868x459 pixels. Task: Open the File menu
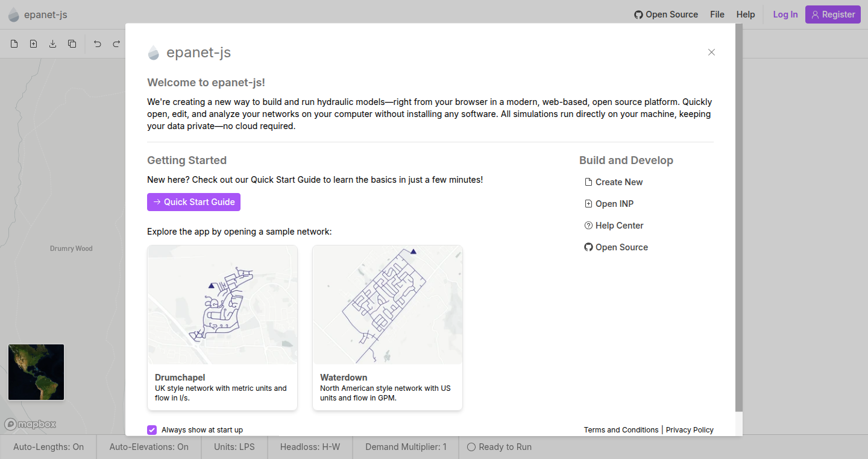coord(717,14)
